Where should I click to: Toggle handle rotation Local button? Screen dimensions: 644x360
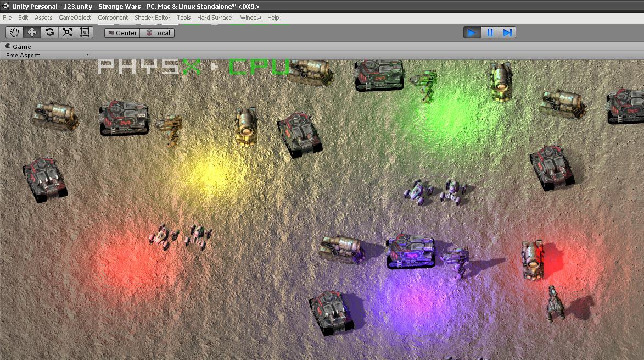point(158,33)
